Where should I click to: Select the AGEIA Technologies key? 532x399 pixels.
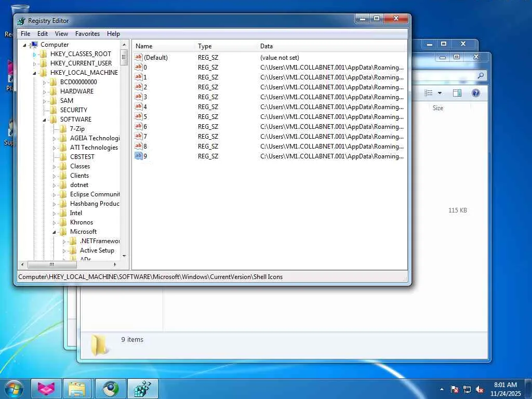tap(95, 138)
